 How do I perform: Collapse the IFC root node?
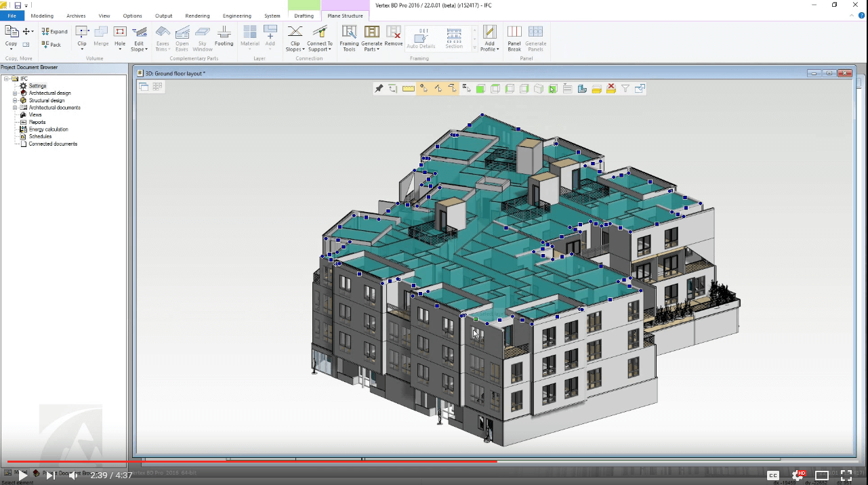[x=5, y=79]
